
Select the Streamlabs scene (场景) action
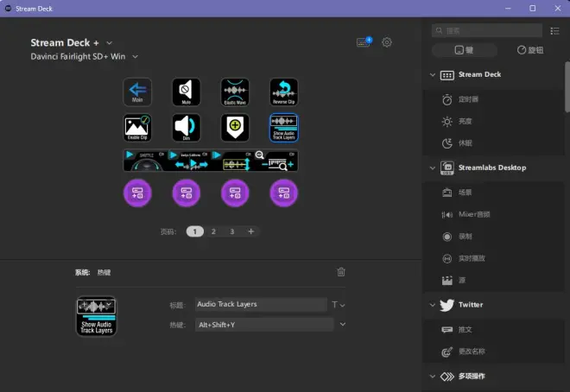click(x=494, y=193)
